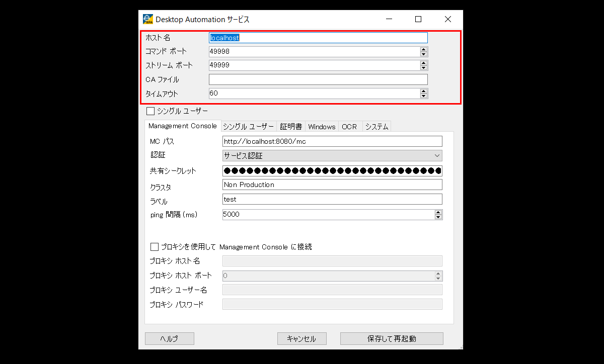
Task: Go to the Windows tab
Action: [x=322, y=127]
